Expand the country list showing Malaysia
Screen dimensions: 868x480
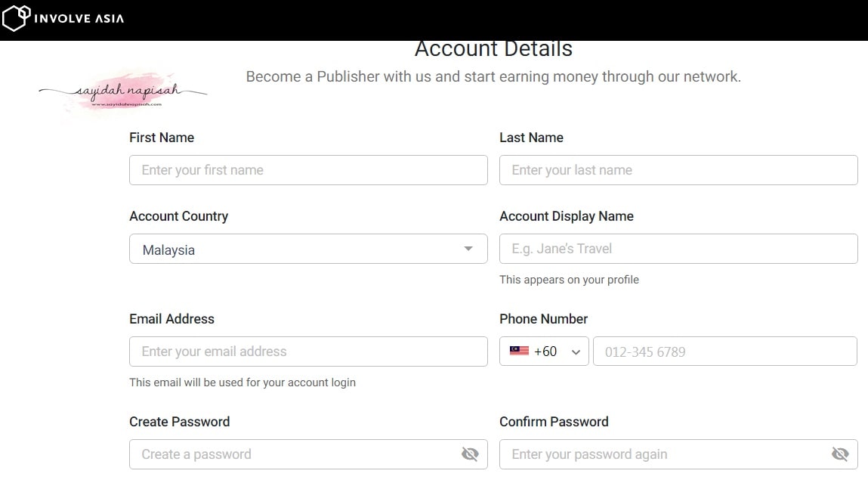coord(307,249)
